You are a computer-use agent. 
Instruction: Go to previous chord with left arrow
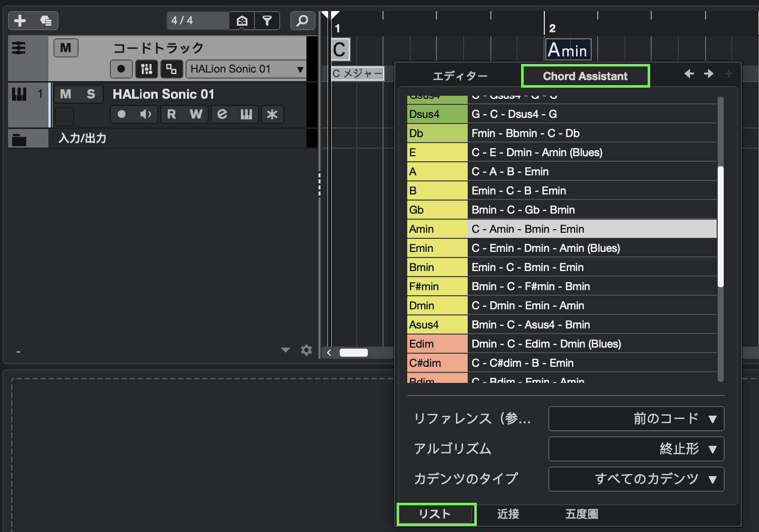(x=689, y=74)
